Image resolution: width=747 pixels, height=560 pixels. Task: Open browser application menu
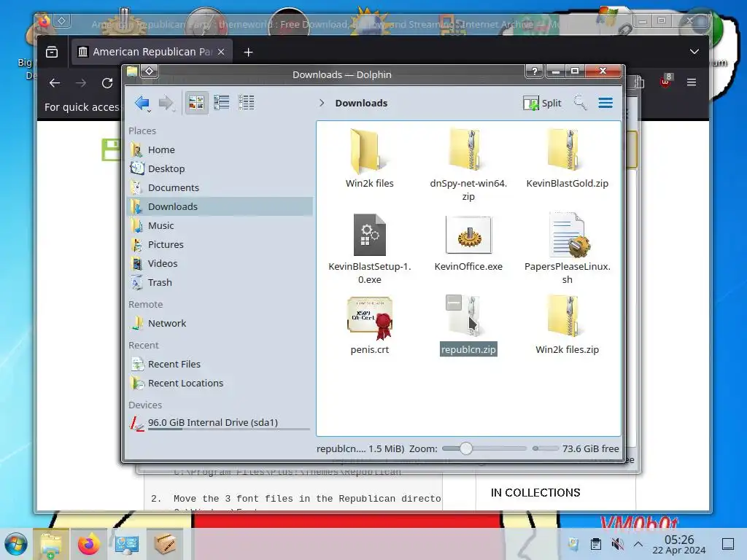(692, 82)
